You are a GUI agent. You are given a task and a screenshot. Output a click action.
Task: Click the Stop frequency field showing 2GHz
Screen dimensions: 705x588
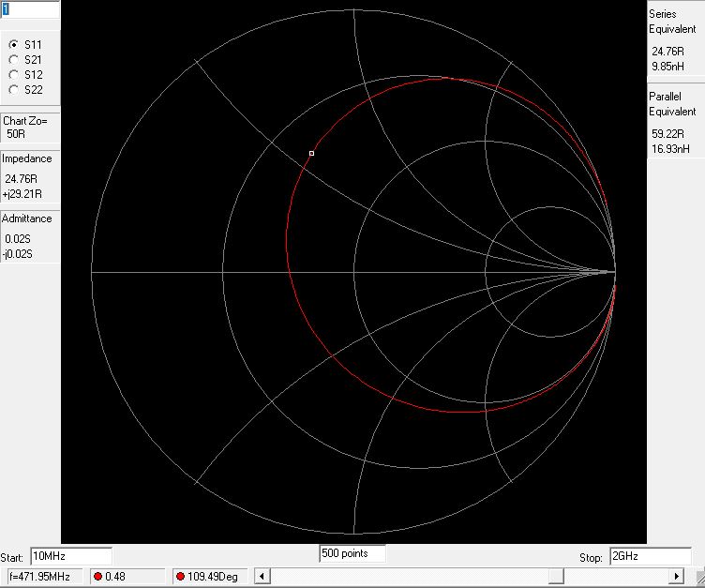(650, 556)
